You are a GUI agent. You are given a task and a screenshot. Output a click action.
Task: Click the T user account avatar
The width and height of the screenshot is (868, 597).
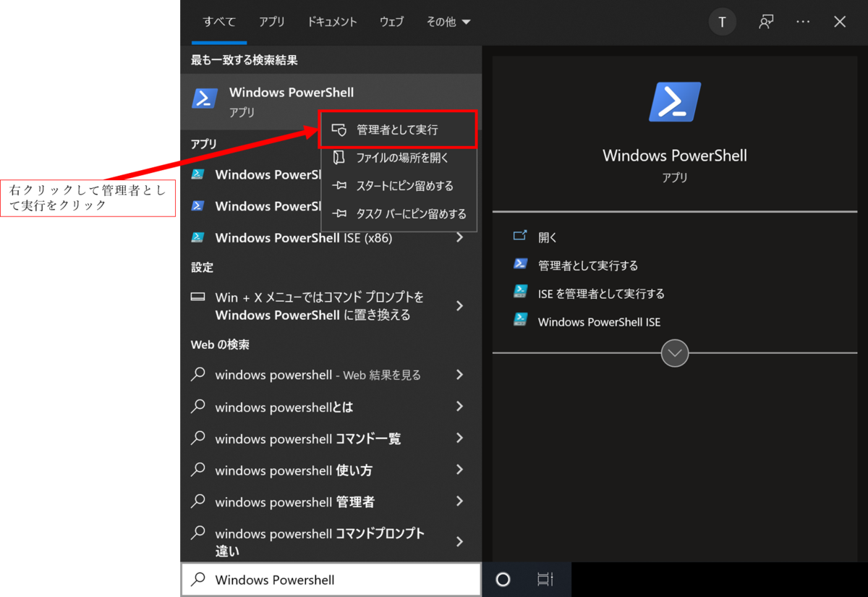point(722,22)
